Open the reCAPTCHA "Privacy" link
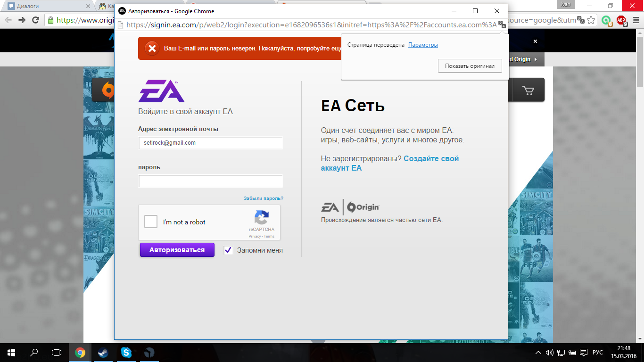Image resolution: width=644 pixels, height=362 pixels. coord(255,237)
